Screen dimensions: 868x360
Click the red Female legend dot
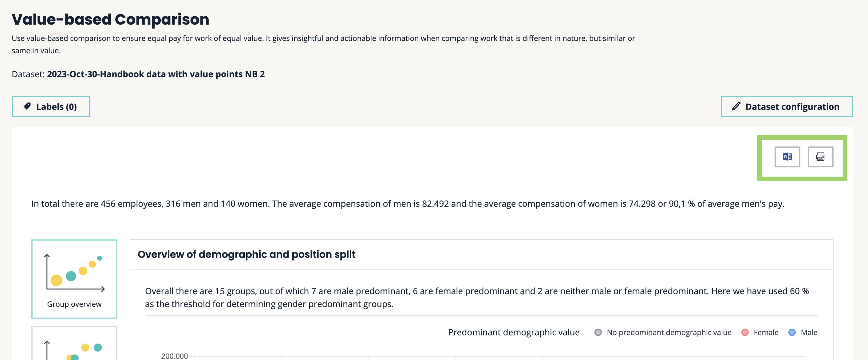[745, 332]
